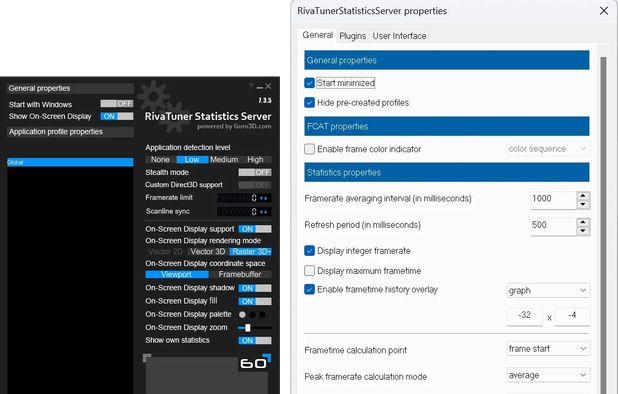Select Raster 3D rendering mode
Viewport: 618px width, 394px height.
[x=251, y=251]
